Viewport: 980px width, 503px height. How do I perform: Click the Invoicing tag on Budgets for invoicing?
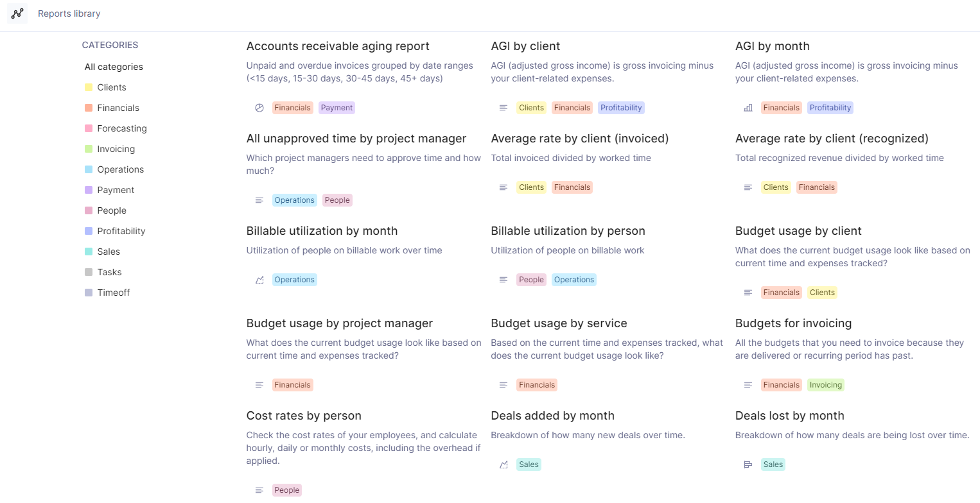coord(825,385)
